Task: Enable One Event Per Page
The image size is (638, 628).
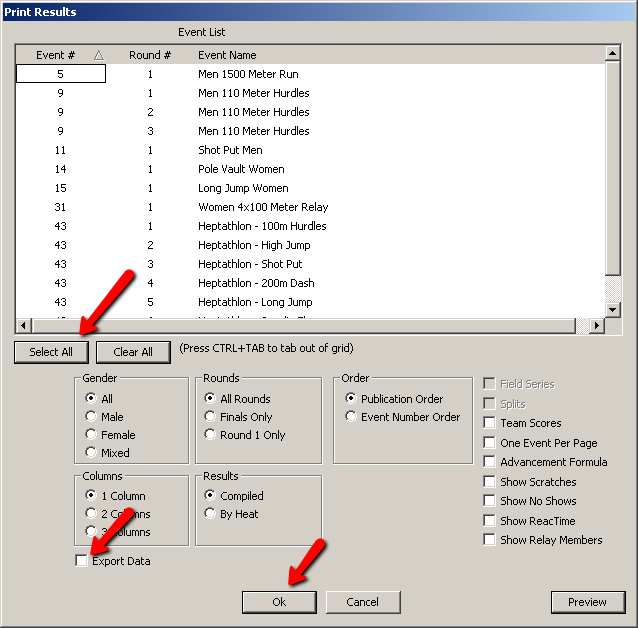Action: coord(489,443)
